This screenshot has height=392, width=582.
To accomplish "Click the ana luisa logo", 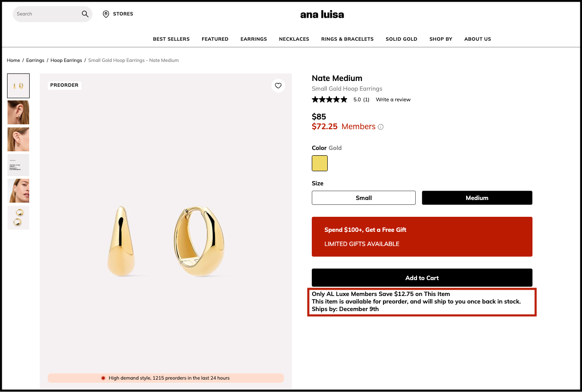I will point(322,15).
